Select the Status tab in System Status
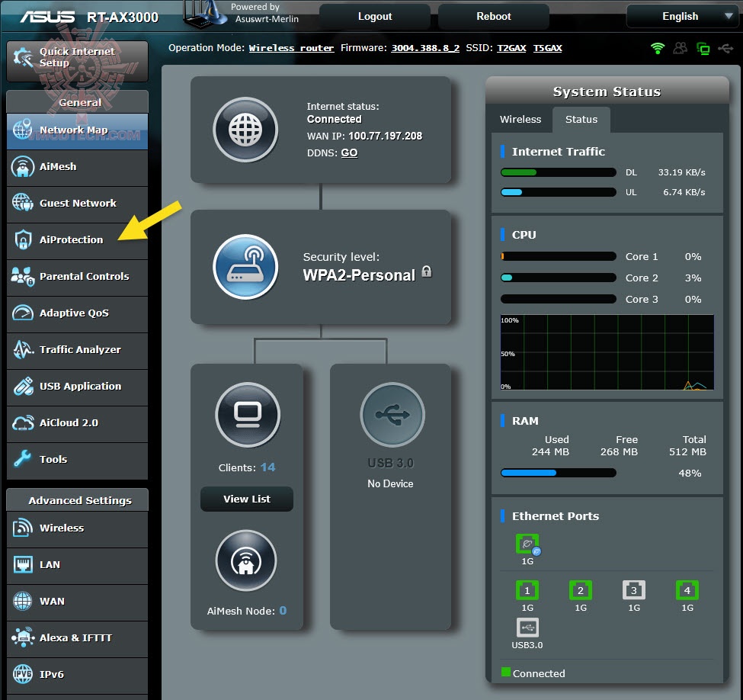743x700 pixels. (581, 120)
